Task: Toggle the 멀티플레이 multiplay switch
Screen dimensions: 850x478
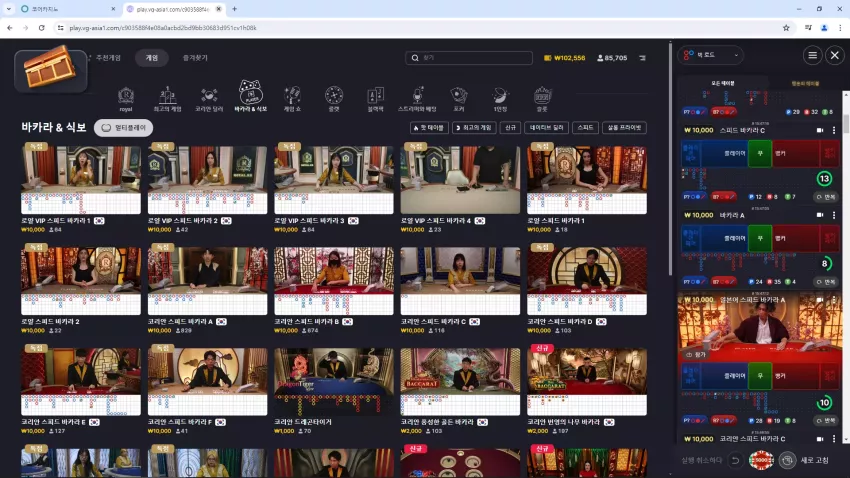Action: [x=124, y=128]
